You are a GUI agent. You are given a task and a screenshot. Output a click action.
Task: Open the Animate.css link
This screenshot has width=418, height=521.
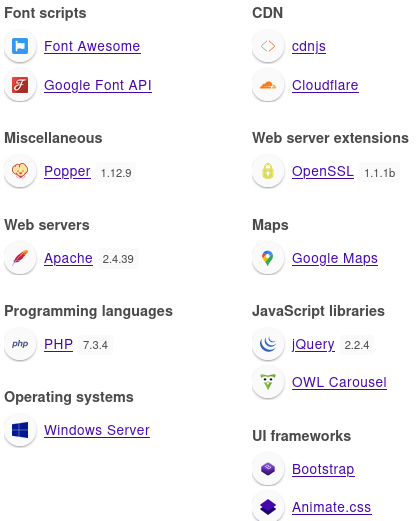point(332,507)
